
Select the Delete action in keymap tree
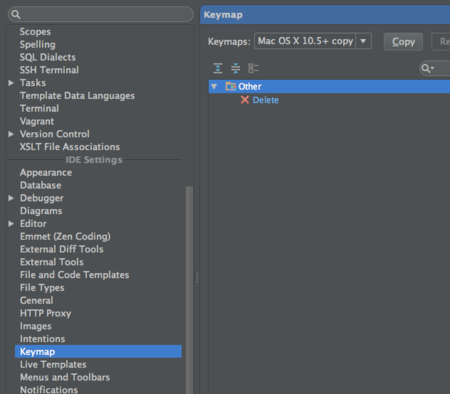click(265, 100)
